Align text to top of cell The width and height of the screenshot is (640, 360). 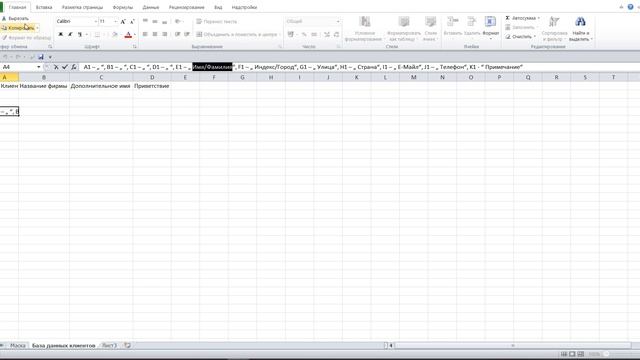tap(145, 21)
